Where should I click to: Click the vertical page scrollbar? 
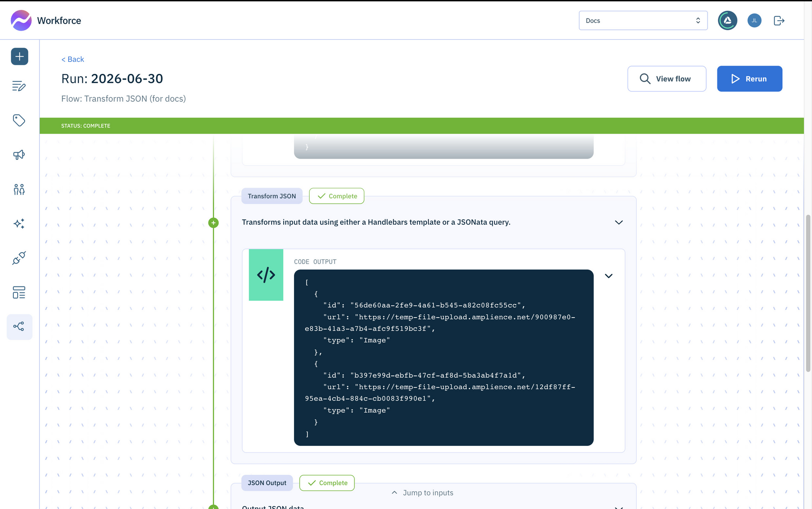tap(808, 293)
